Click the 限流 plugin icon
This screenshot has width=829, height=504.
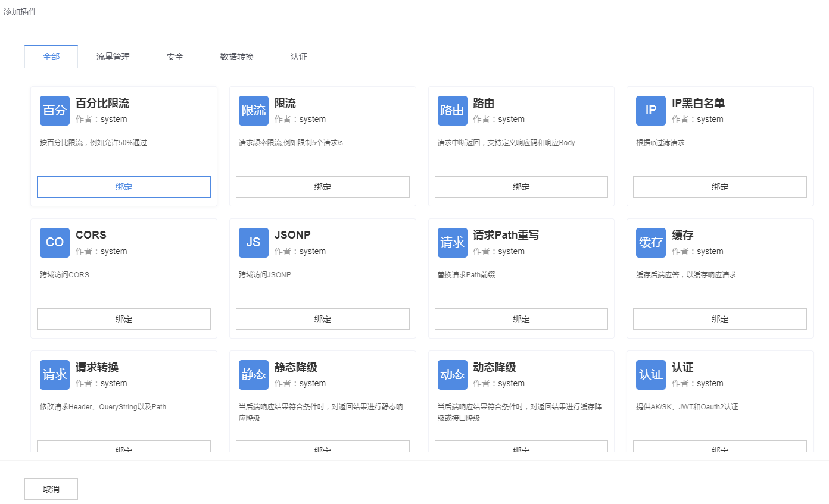[254, 111]
